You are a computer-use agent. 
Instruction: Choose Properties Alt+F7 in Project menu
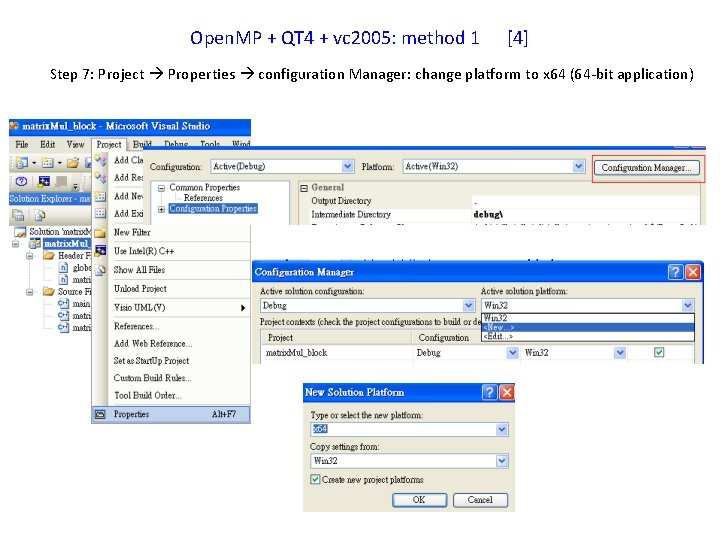pyautogui.click(x=171, y=415)
